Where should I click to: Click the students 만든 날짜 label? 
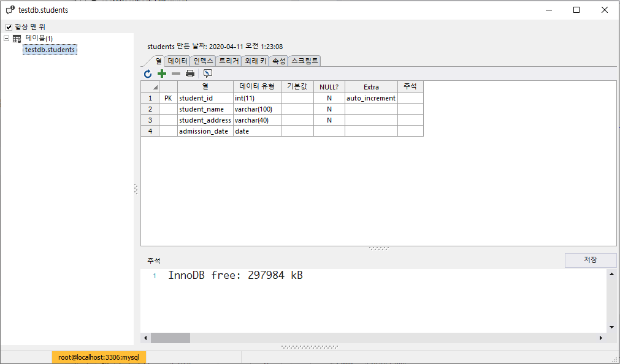tap(215, 47)
